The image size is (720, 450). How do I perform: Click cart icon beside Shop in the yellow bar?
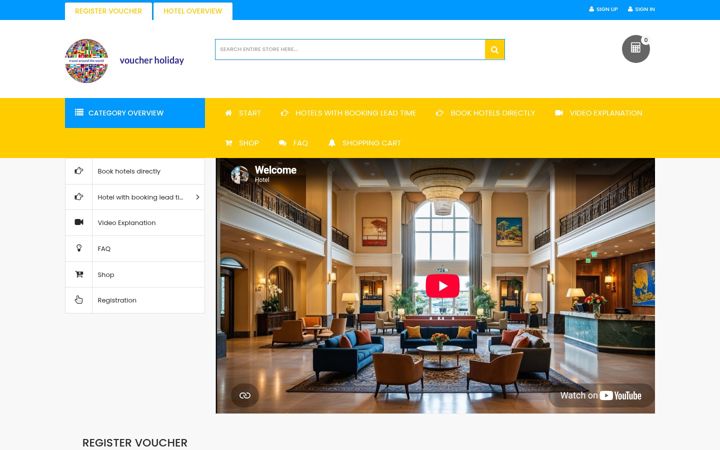coord(228,143)
